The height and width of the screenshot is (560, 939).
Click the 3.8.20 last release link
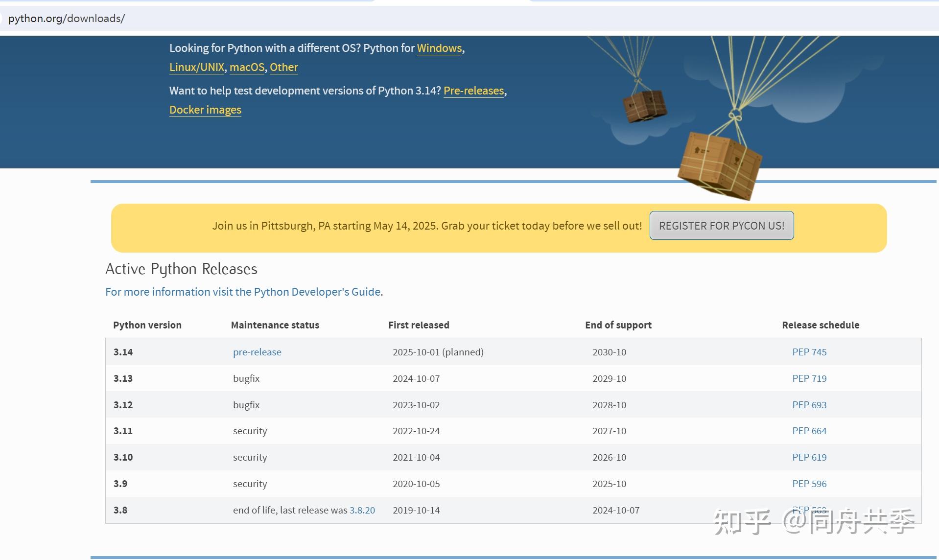tap(362, 510)
